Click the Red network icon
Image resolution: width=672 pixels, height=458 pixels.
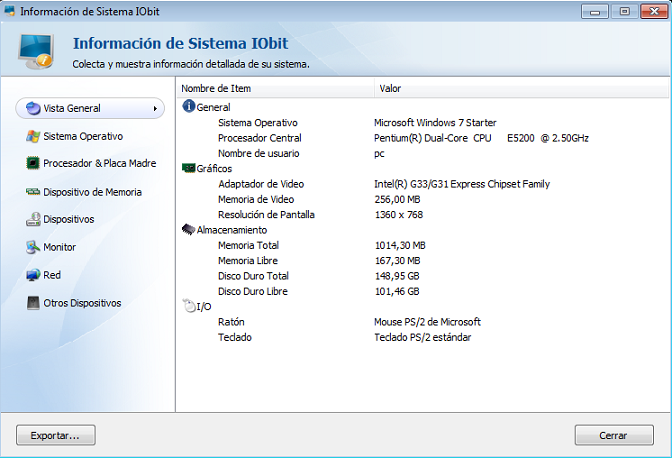(x=33, y=275)
